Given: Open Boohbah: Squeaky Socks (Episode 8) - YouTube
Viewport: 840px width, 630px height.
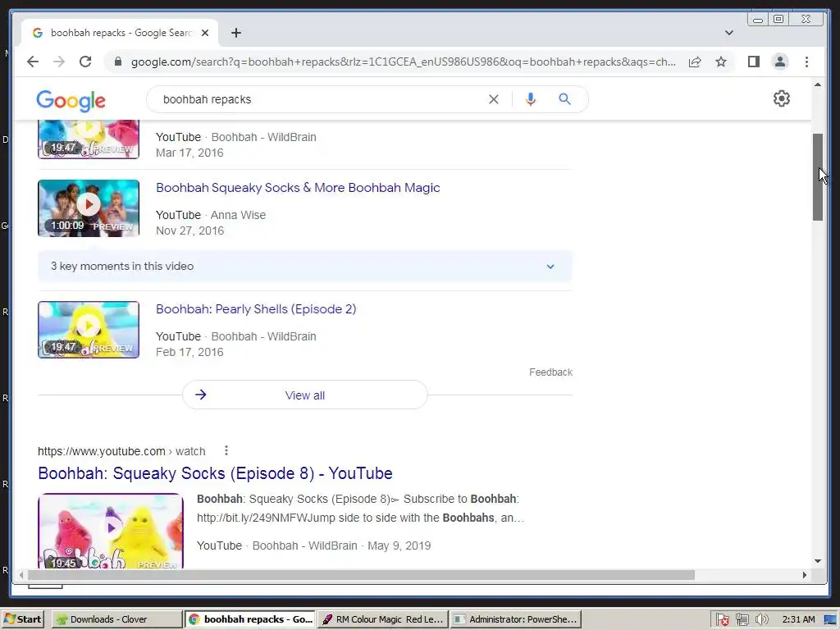Looking at the screenshot, I should pyautogui.click(x=216, y=473).
